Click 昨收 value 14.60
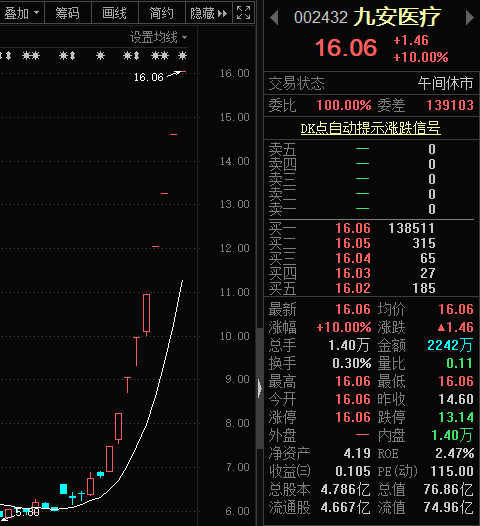Screen dimensions: 480x526 [456, 399]
